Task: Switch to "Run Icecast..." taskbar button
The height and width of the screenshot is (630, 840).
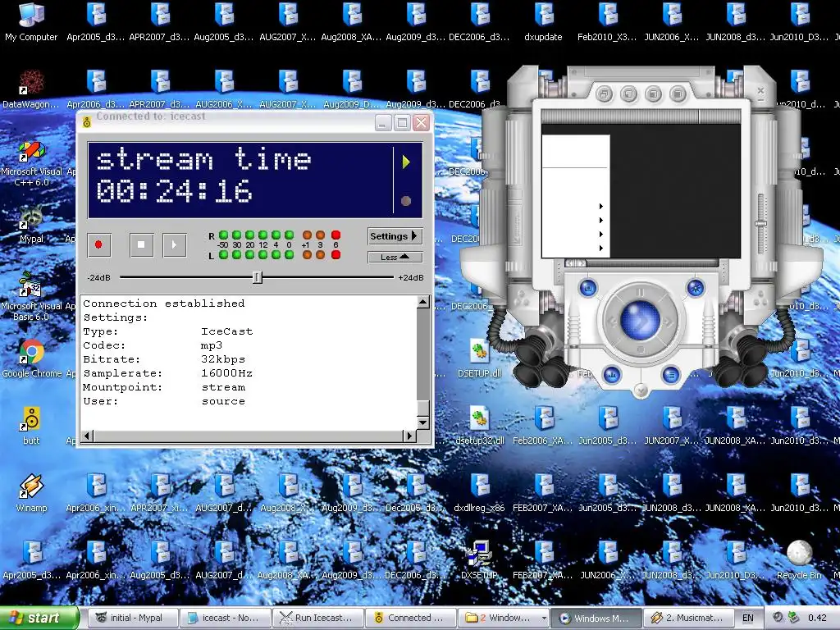Action: pos(318,618)
